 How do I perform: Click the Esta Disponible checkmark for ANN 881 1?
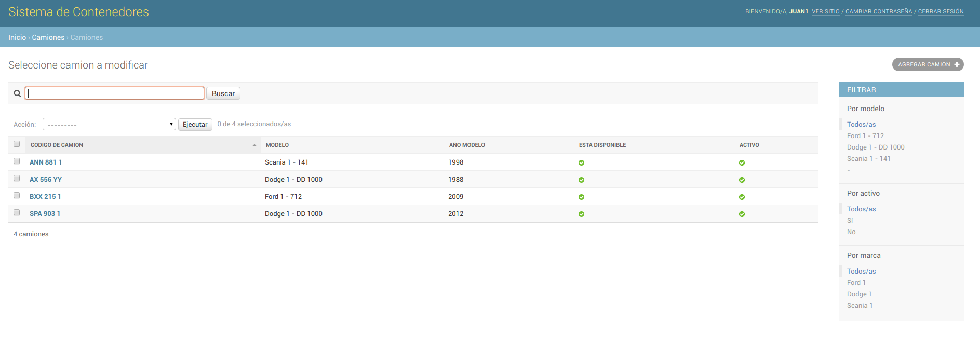(581, 162)
